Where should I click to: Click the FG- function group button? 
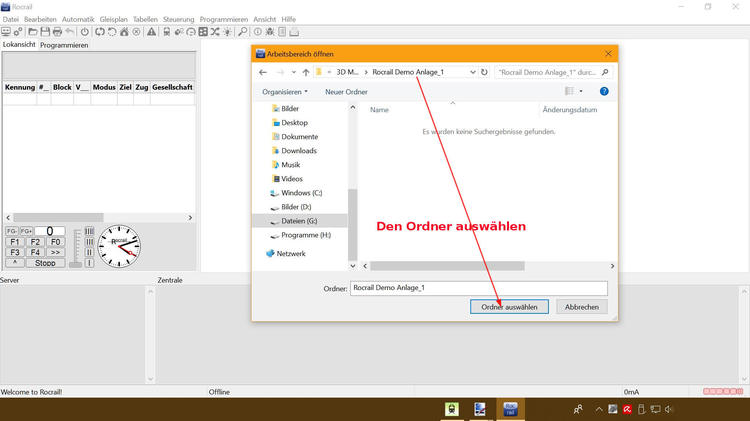(12, 231)
